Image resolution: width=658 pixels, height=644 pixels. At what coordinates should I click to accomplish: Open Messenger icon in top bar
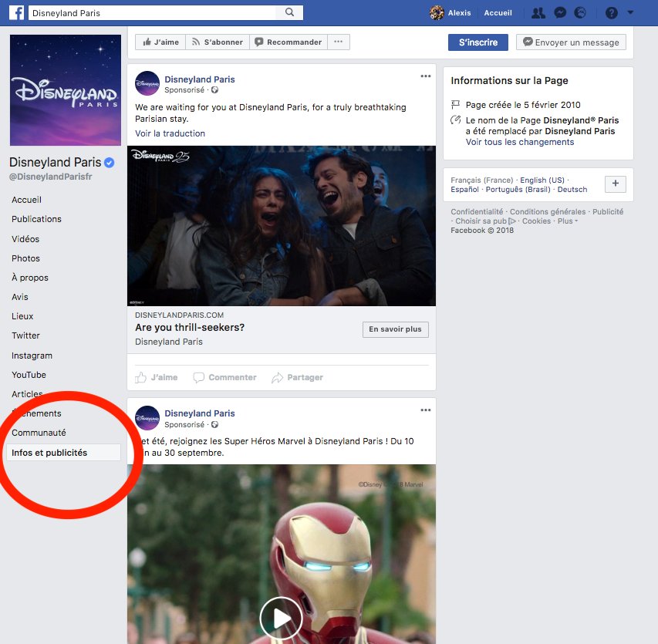coord(560,13)
